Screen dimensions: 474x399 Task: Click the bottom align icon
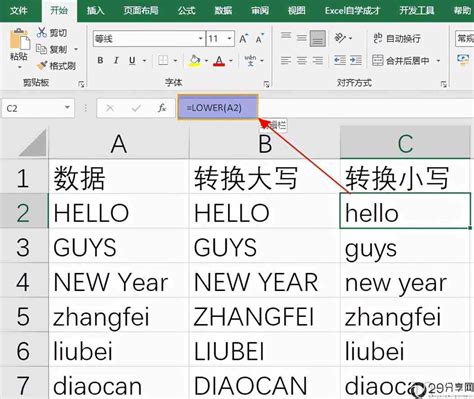tap(318, 38)
